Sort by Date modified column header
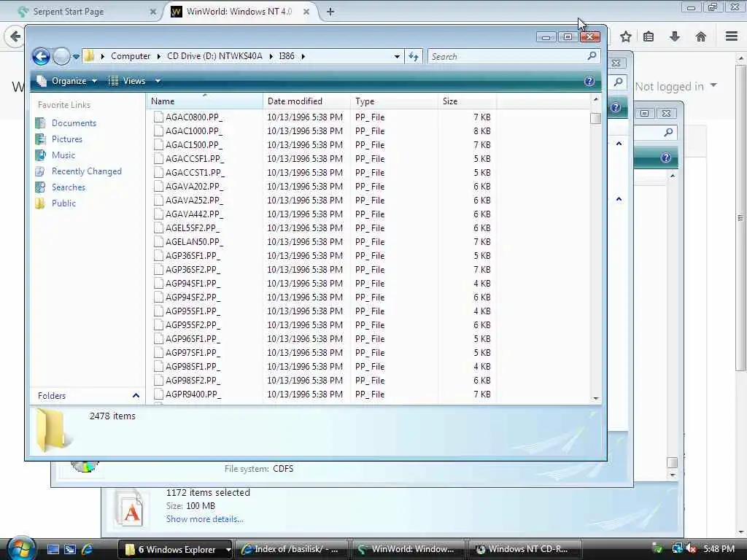The image size is (747, 560). pos(306,101)
